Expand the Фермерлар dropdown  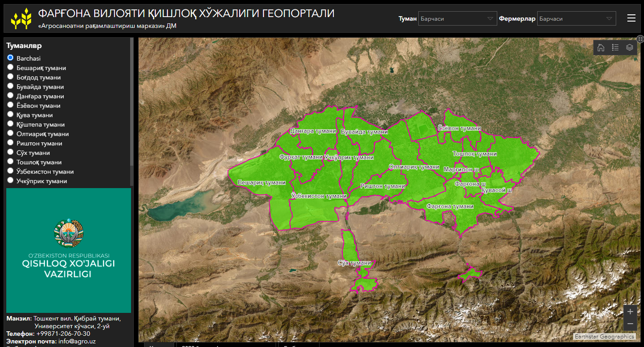pyautogui.click(x=576, y=18)
